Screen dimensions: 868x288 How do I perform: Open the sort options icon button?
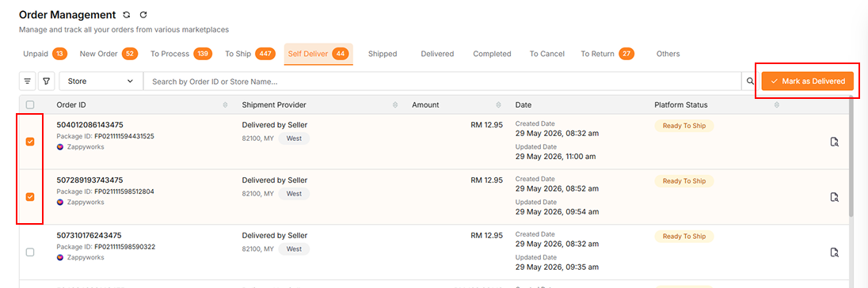pyautogui.click(x=27, y=81)
